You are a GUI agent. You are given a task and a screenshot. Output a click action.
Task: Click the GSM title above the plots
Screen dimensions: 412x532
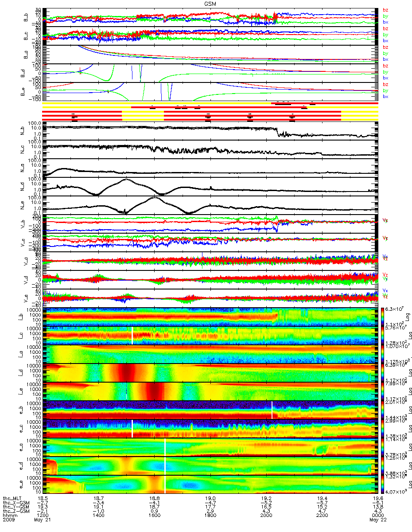pyautogui.click(x=210, y=3)
